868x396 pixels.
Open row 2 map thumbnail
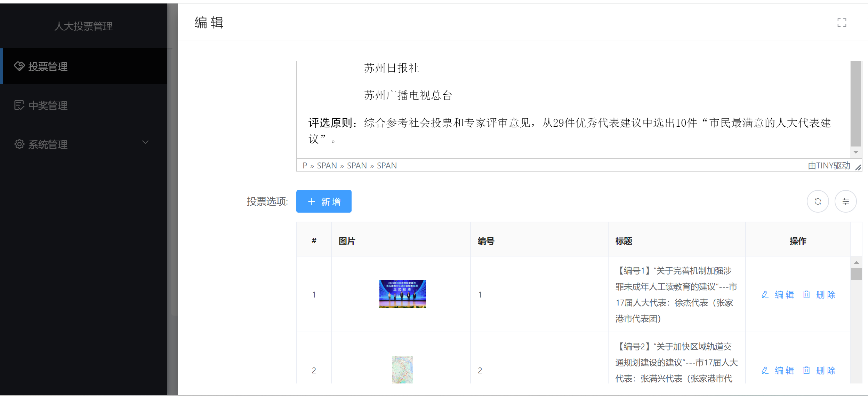pos(402,370)
